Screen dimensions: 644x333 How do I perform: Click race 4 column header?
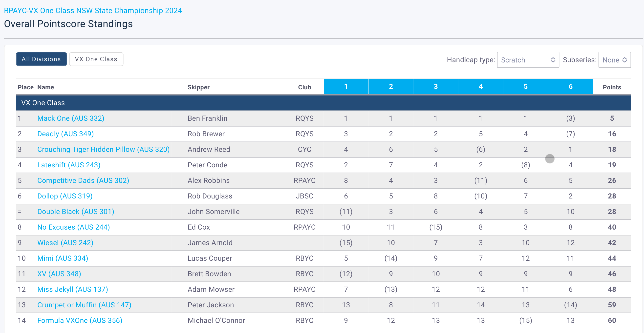pyautogui.click(x=480, y=86)
